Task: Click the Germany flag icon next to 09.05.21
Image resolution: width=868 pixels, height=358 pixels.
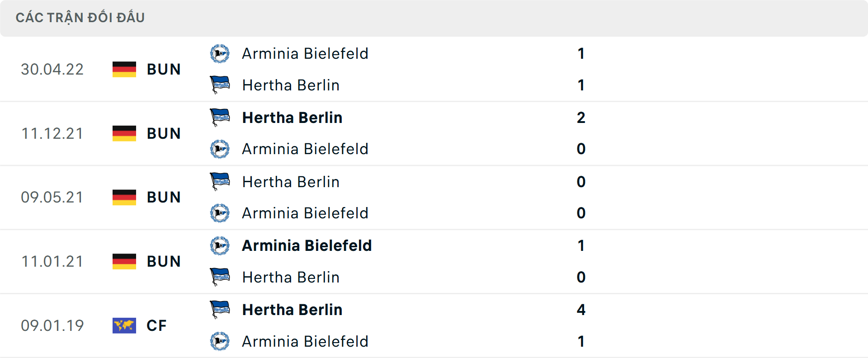Action: (124, 197)
